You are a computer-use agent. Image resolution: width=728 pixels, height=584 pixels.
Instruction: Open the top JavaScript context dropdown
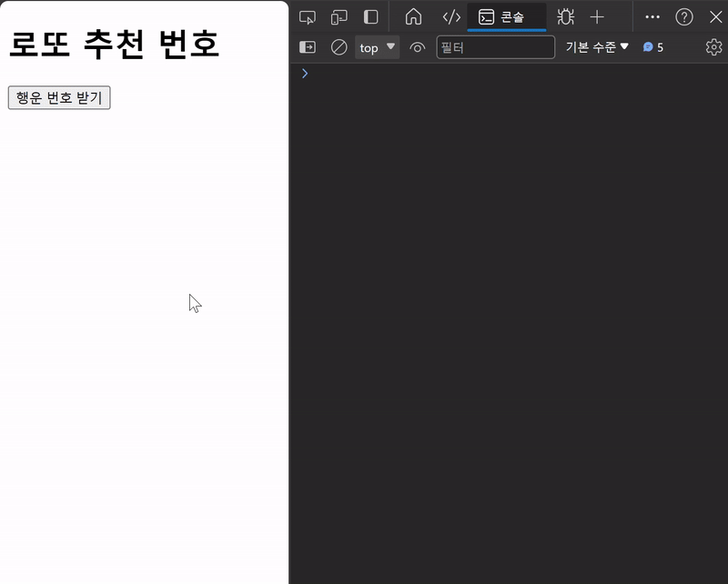[x=377, y=47]
